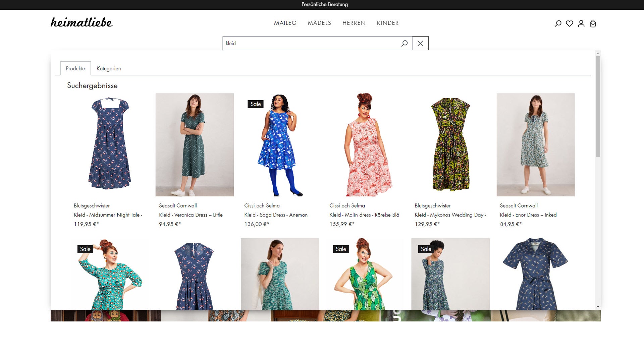Image resolution: width=644 pixels, height=362 pixels.
Task: Click brand Cissi och Selma above Malin dress
Action: click(x=347, y=205)
